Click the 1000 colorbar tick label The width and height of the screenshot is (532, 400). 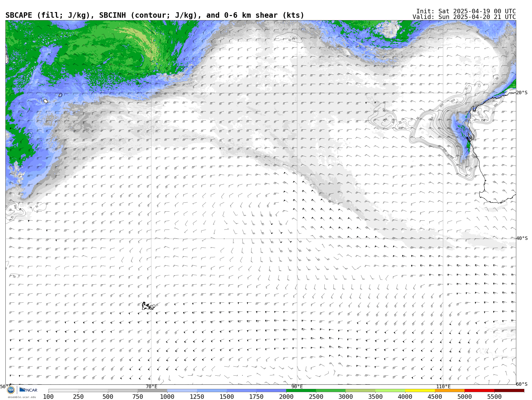point(167,397)
